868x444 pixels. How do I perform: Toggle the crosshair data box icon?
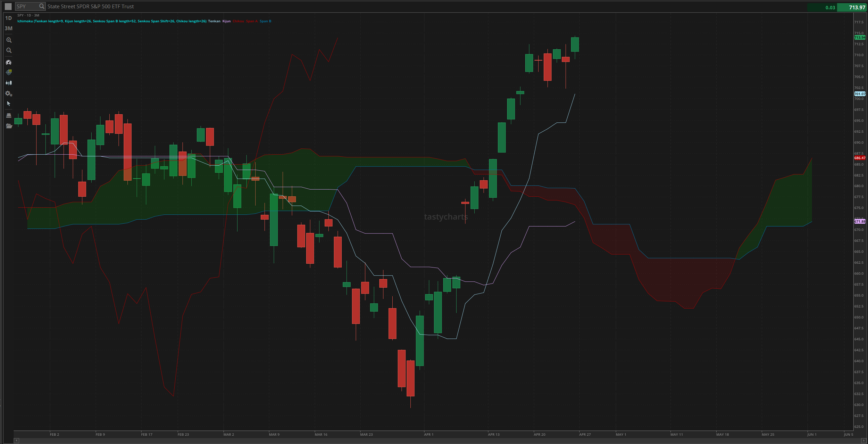click(x=9, y=72)
